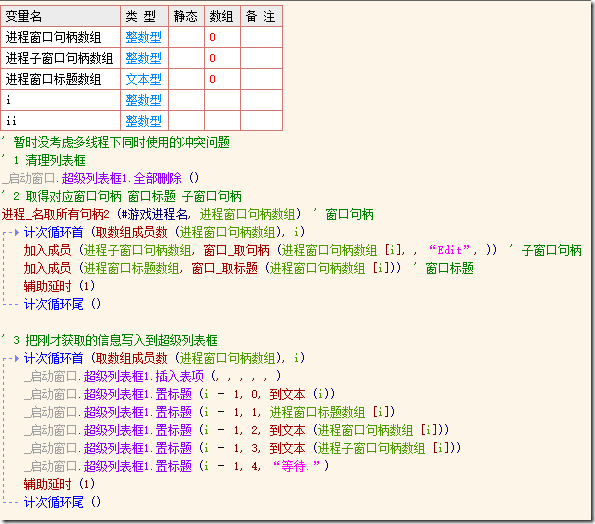
Task: Click first 辅助延时 (1) statement
Action: click(x=59, y=286)
